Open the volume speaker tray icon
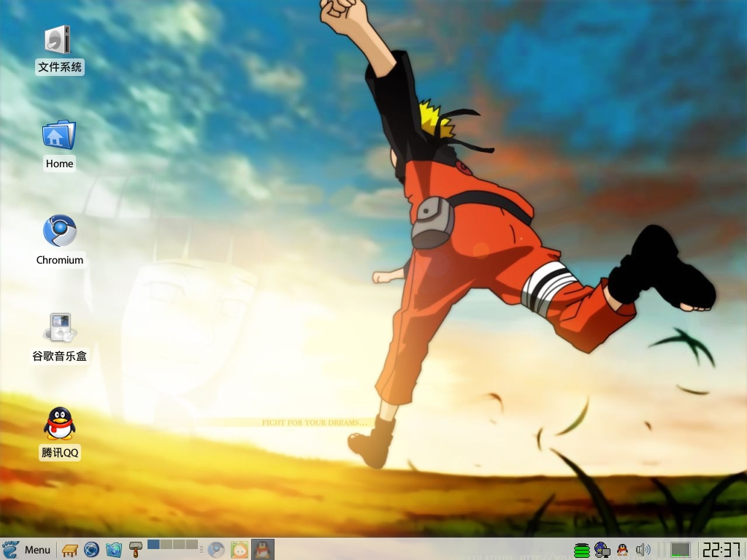Image resolution: width=747 pixels, height=560 pixels. [x=643, y=550]
